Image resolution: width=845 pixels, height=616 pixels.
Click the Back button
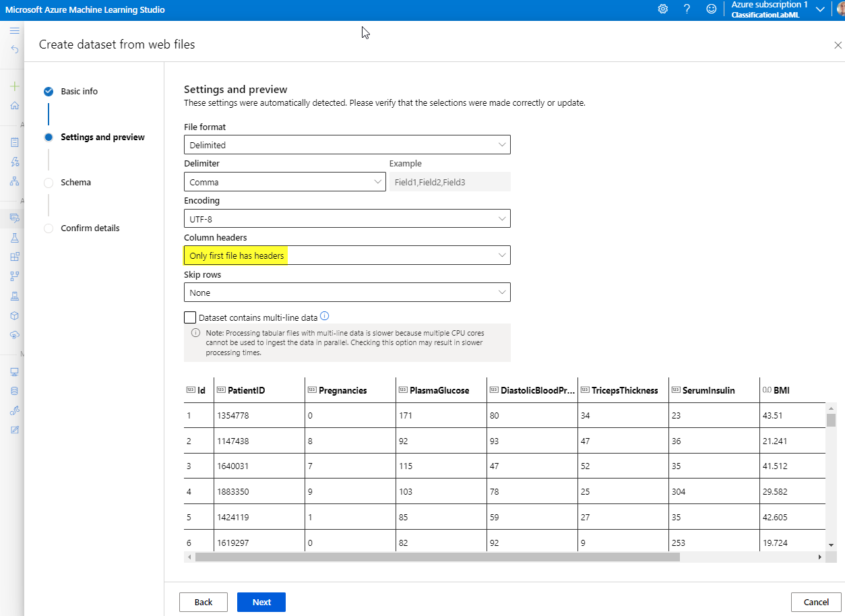pyautogui.click(x=203, y=602)
